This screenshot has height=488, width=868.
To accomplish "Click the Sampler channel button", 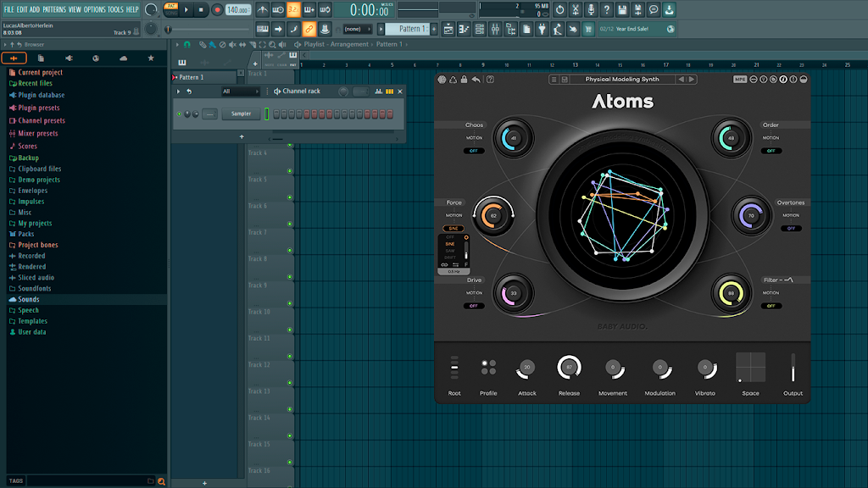I will (x=241, y=114).
